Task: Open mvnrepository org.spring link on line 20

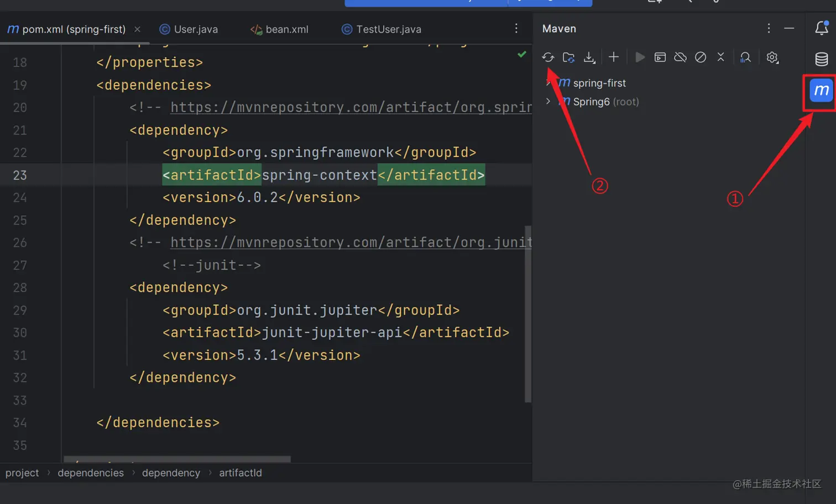Action: tap(351, 107)
